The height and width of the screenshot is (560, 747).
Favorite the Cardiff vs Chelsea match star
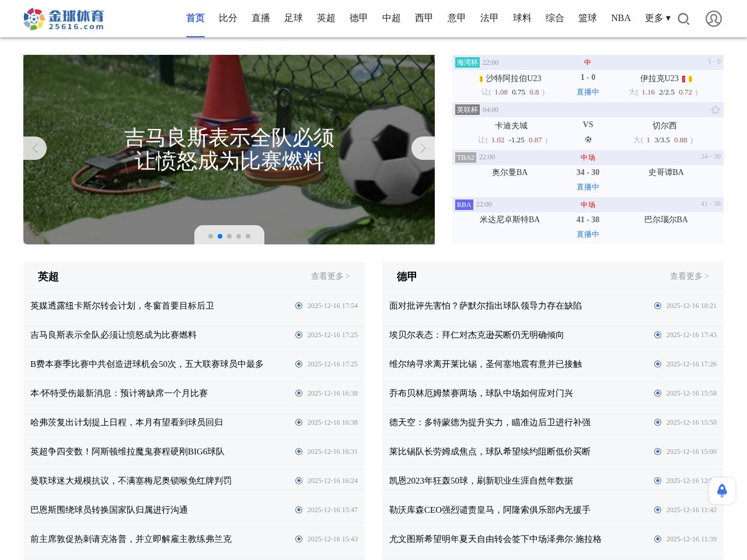tap(715, 110)
